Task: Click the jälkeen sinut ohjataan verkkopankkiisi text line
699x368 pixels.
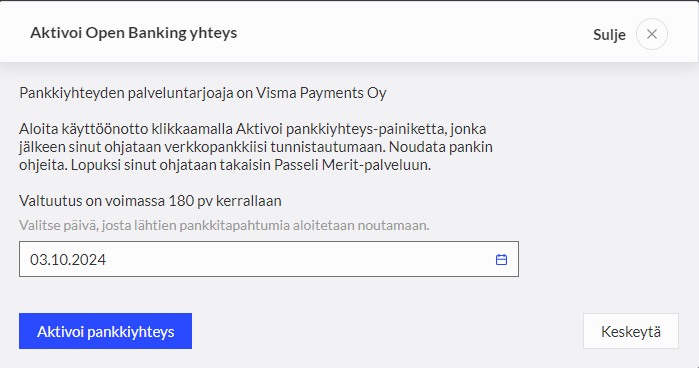Action: click(x=202, y=147)
